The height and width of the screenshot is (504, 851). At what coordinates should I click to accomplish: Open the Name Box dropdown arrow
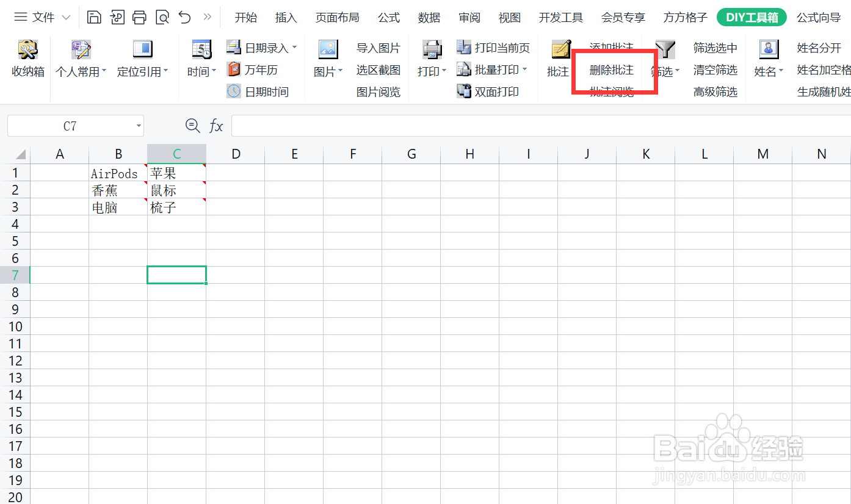coord(139,126)
